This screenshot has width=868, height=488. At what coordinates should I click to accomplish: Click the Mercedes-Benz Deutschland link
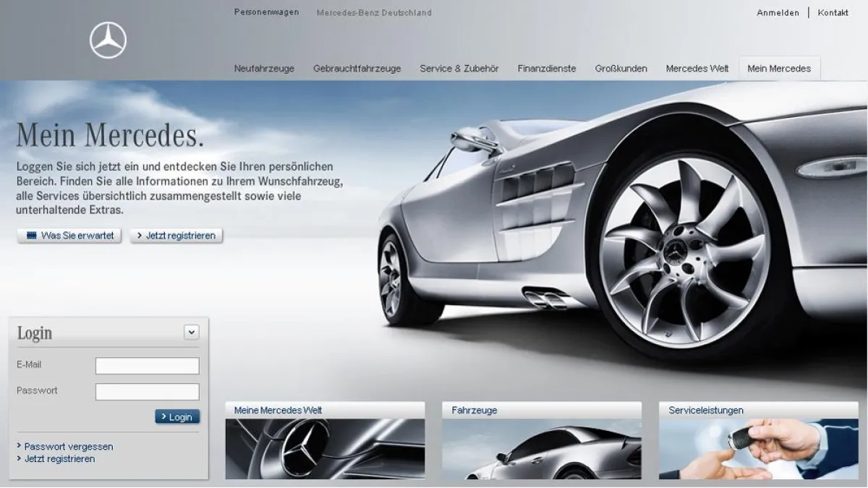[x=373, y=12]
